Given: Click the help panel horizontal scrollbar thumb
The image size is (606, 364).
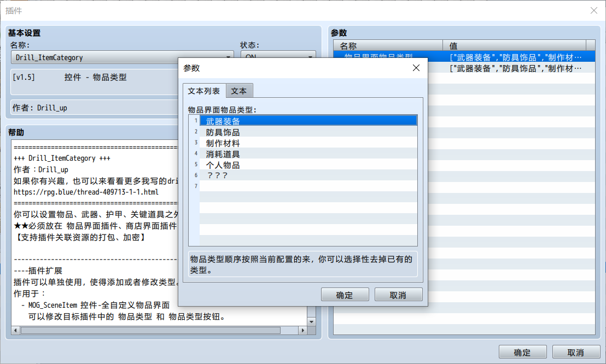Looking at the screenshot, I should [151, 330].
